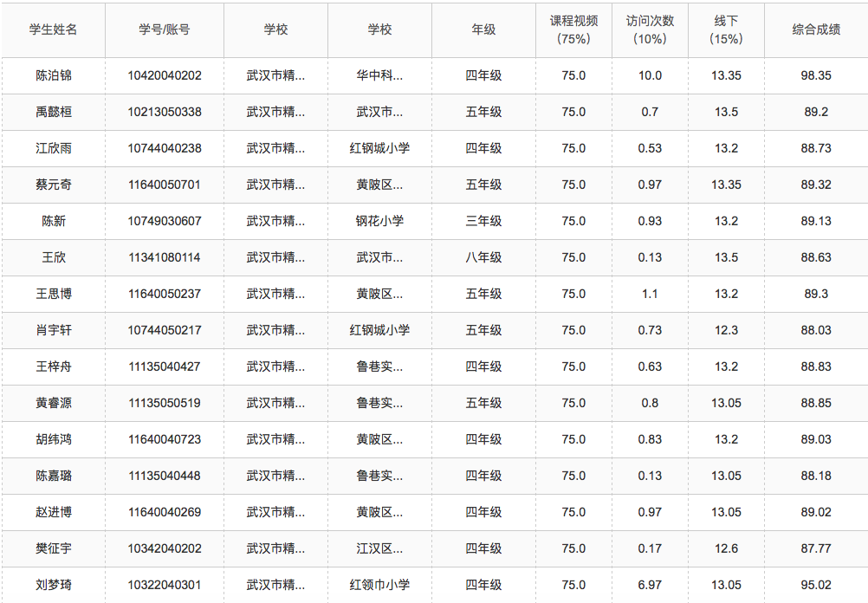Image resolution: width=868 pixels, height=603 pixels.
Task: Select offline score 12.6
Action: [726, 548]
